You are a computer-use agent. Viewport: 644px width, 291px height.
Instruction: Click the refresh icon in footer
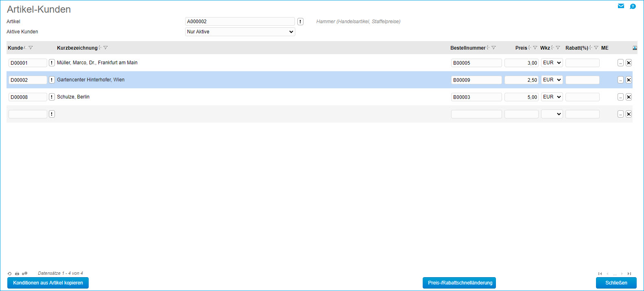[x=10, y=273]
